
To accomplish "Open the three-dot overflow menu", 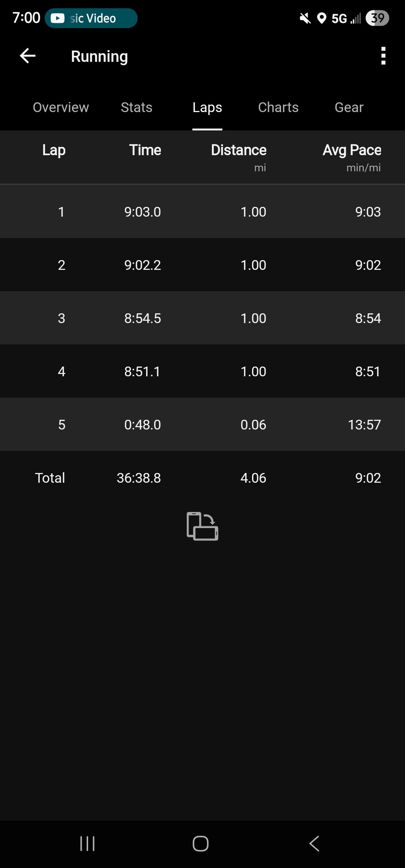I will (383, 56).
